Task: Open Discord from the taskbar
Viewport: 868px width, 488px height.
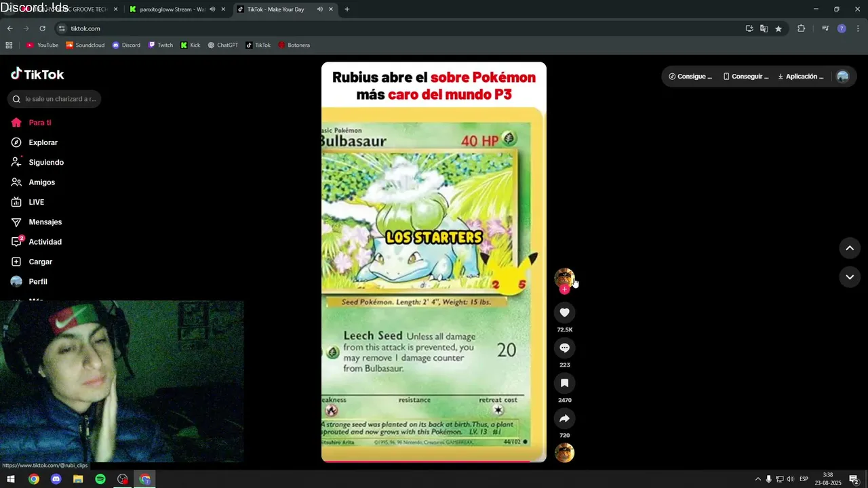Action: (x=56, y=479)
